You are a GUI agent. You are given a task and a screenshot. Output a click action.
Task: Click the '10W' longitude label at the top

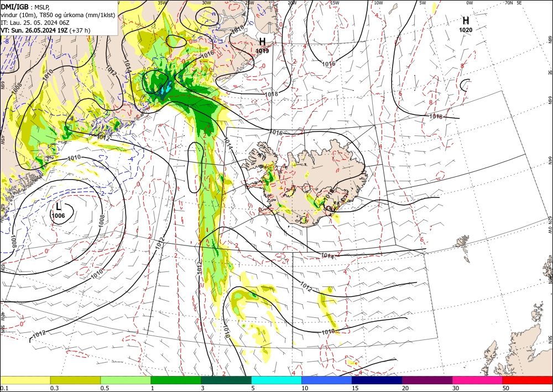[x=378, y=3]
